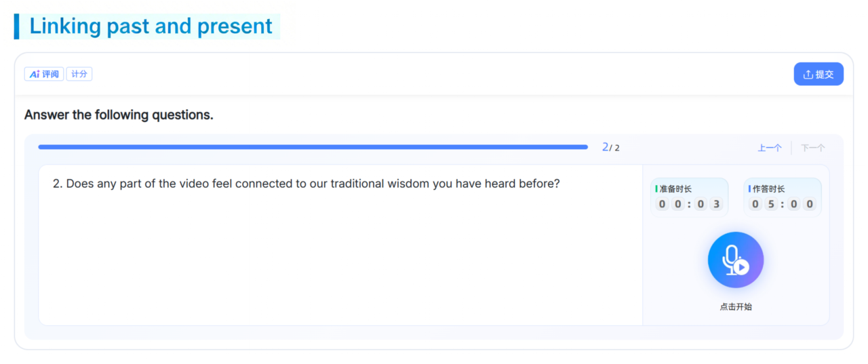Click the AI 评阅 badge
The width and height of the screenshot is (868, 364).
(x=44, y=75)
